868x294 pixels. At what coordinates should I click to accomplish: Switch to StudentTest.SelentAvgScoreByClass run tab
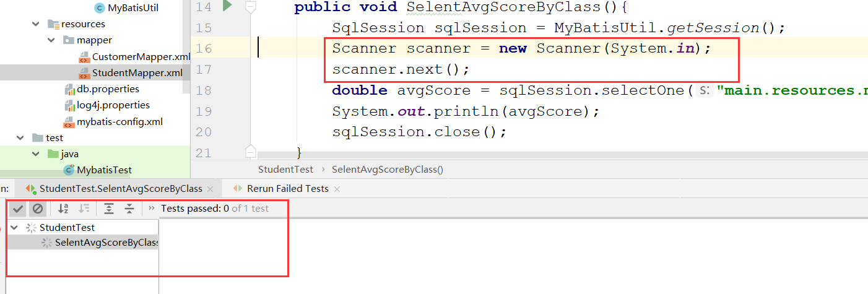(x=121, y=188)
